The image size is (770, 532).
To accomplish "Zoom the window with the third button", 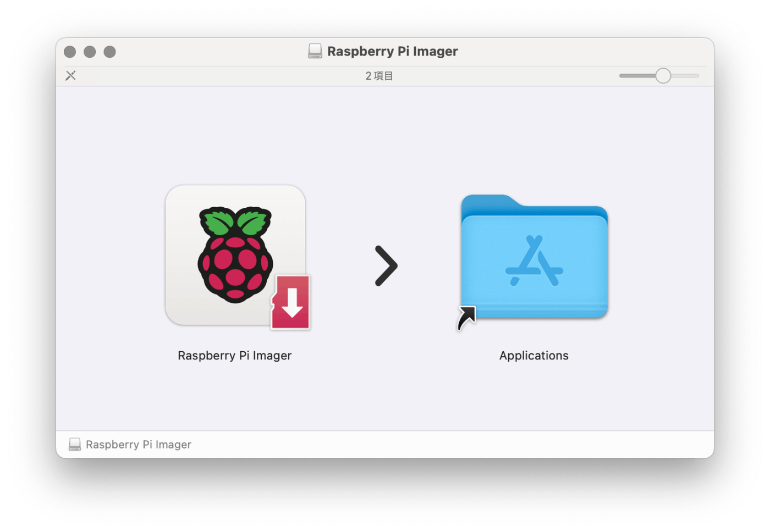I will point(110,52).
